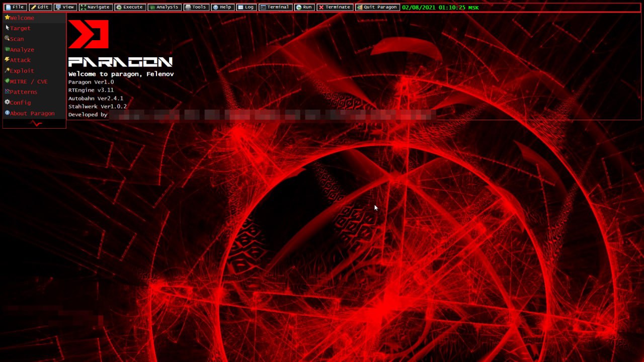Open the Target section in the sidebar
644x362 pixels.
click(x=34, y=28)
